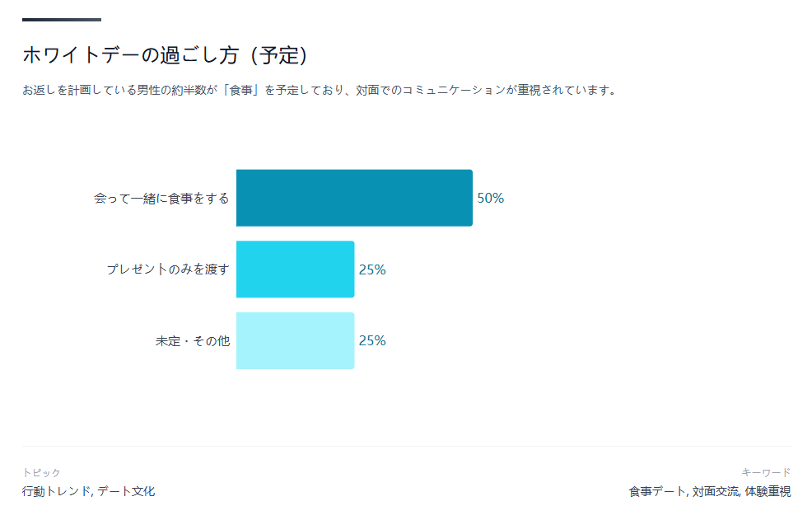
Task: Select the subtitle description sentence
Action: [x=320, y=91]
